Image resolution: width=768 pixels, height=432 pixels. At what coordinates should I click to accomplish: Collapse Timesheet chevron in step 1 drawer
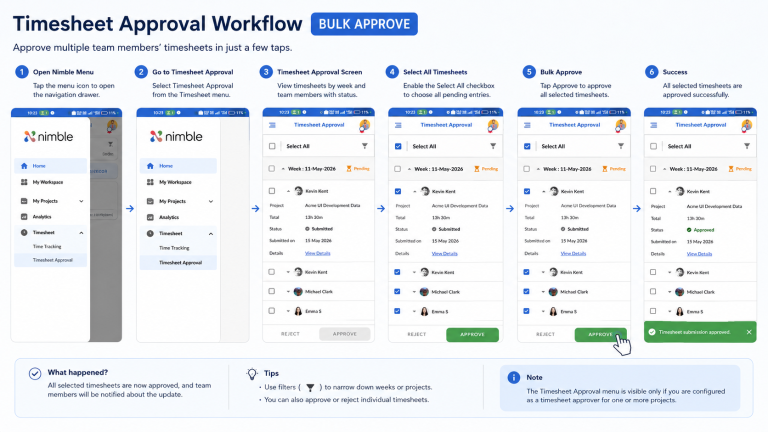click(81, 233)
